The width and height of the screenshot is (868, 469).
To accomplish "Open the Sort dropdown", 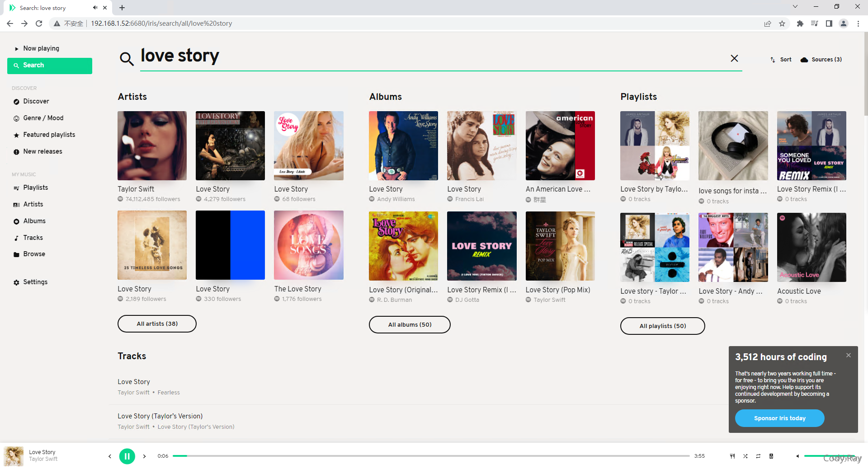I will (781, 60).
